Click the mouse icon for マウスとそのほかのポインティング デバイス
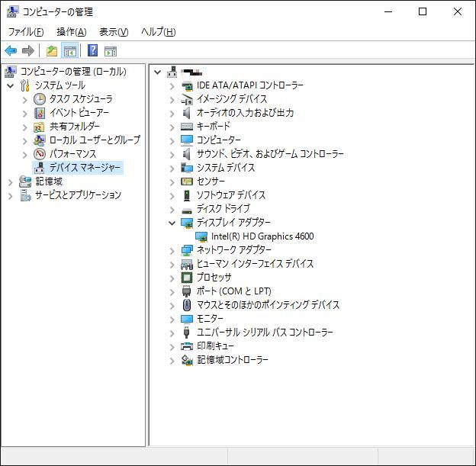The image size is (476, 466). pos(187,305)
